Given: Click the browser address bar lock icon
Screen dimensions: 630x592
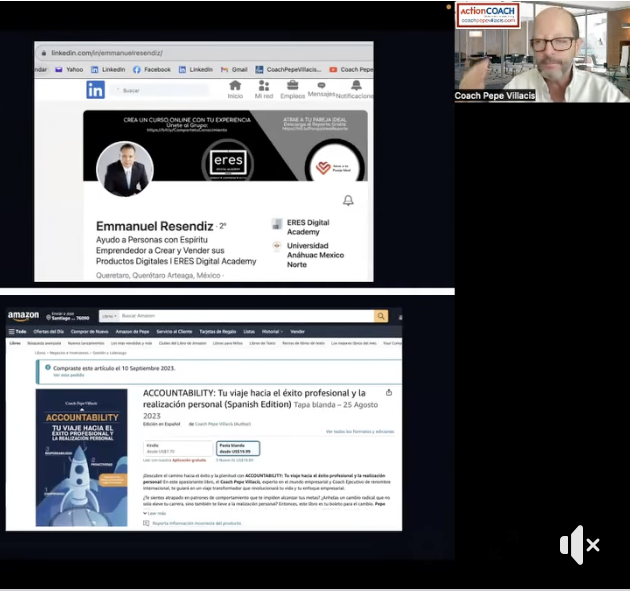Looking at the screenshot, I should tap(44, 53).
